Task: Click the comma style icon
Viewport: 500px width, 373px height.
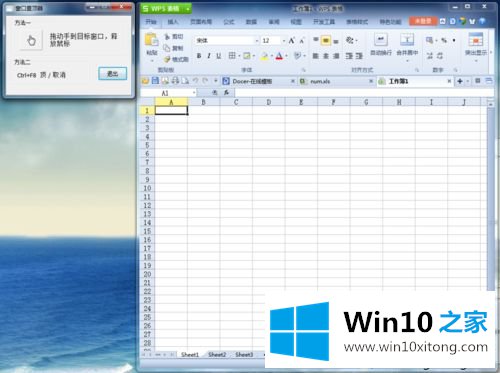Action: (454, 40)
